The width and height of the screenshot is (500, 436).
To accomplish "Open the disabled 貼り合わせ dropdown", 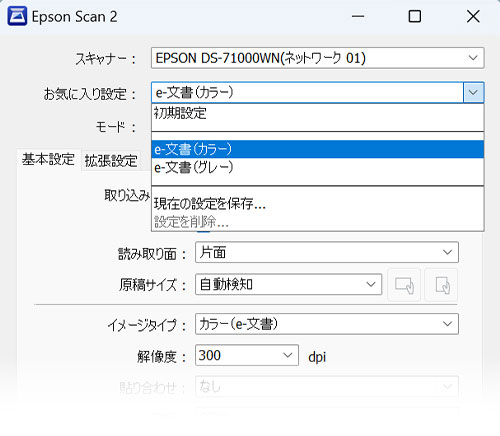I will pos(327,387).
